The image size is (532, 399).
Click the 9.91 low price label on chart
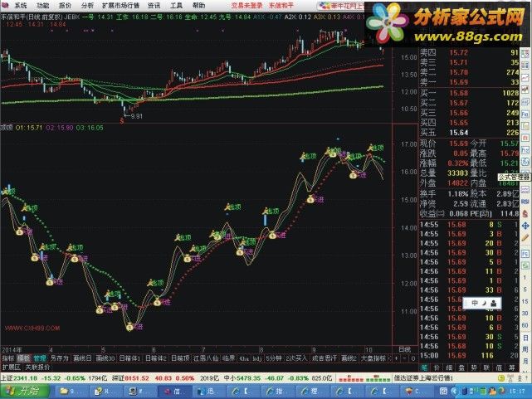[x=136, y=116]
